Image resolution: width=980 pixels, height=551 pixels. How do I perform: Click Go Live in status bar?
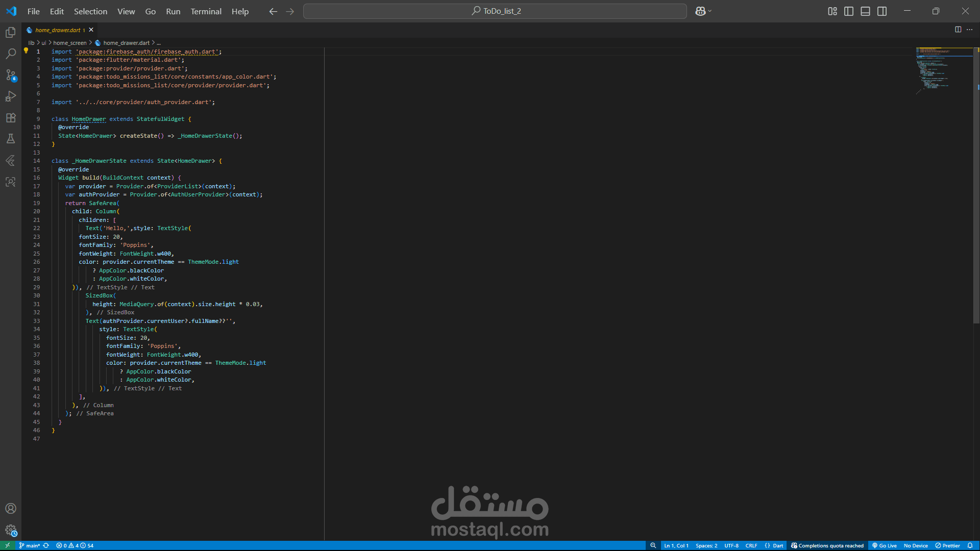pos(884,545)
